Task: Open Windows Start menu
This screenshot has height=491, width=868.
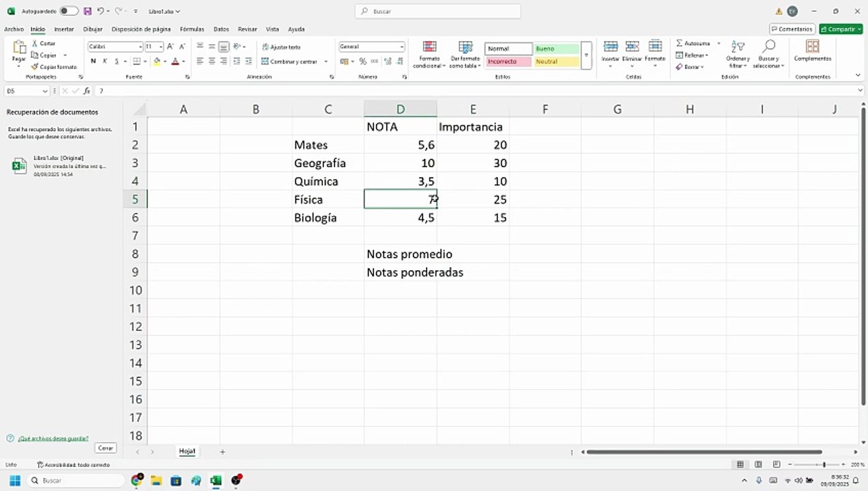Action: coord(14,481)
